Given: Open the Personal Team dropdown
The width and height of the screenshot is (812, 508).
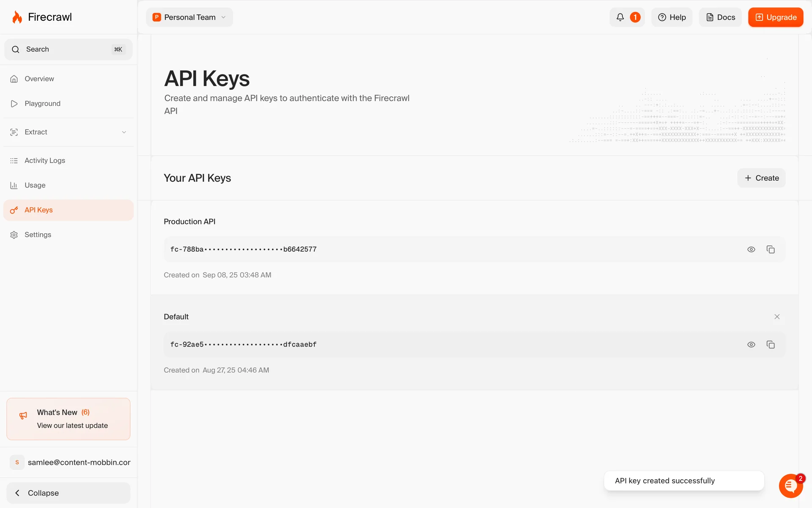Looking at the screenshot, I should click(x=189, y=17).
